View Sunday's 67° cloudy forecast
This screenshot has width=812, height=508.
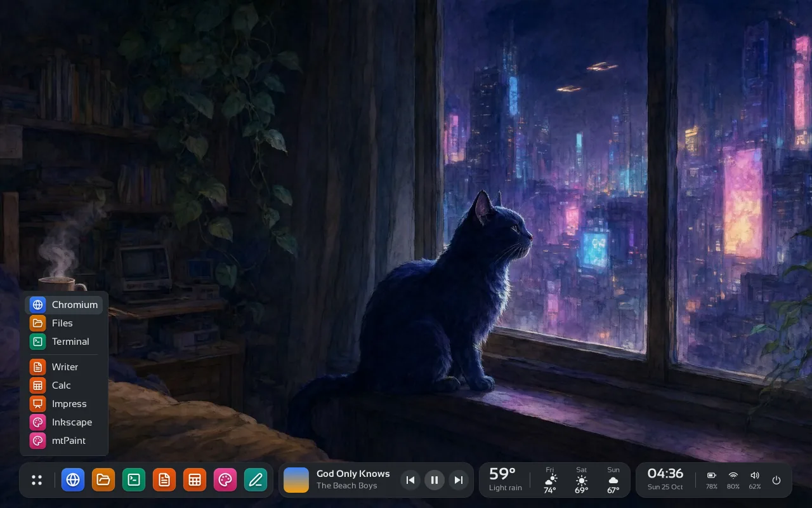point(613,480)
